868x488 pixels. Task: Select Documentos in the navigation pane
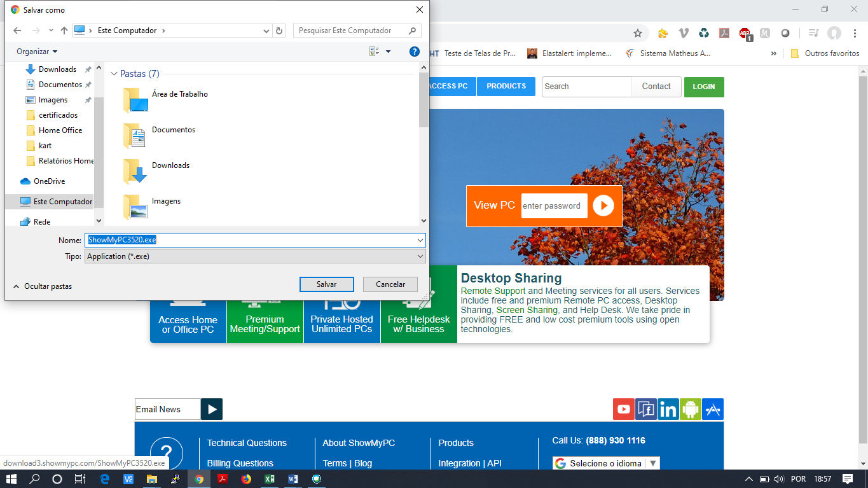[60, 85]
